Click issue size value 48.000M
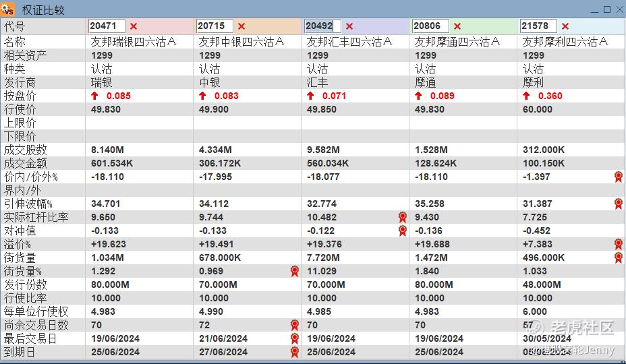This screenshot has width=626, height=364. point(542,285)
